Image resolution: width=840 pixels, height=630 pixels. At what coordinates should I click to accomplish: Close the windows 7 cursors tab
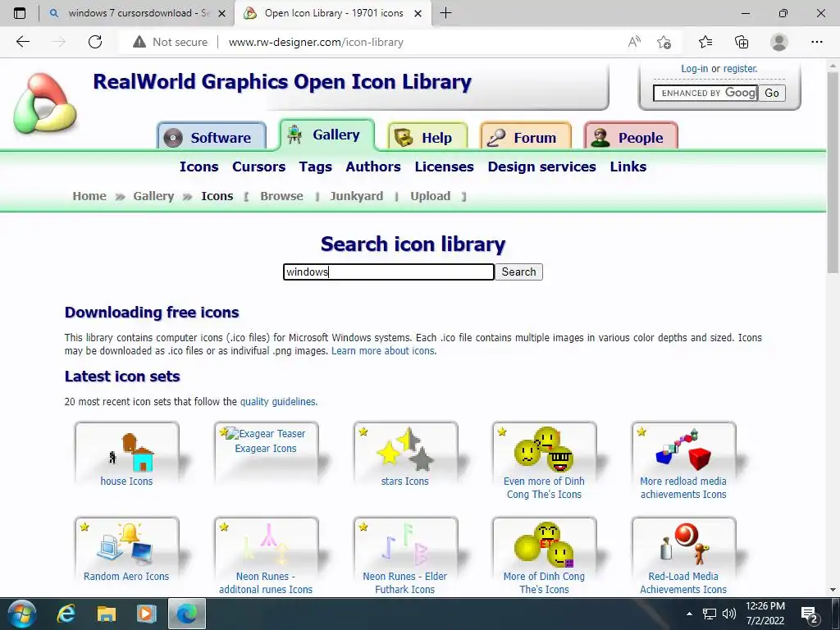pyautogui.click(x=221, y=13)
